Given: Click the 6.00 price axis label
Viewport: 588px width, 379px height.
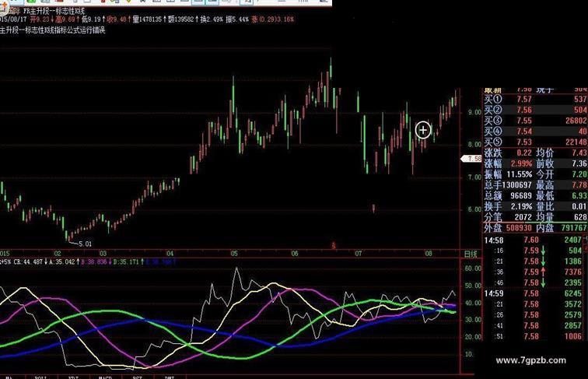Looking at the screenshot, I should tap(474, 209).
